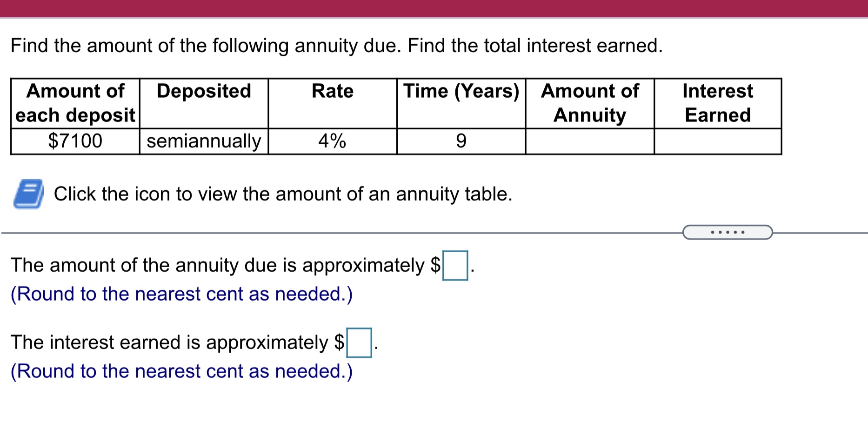Click the empty Interest Earned cell
The height and width of the screenshot is (423, 868).
pos(718,141)
